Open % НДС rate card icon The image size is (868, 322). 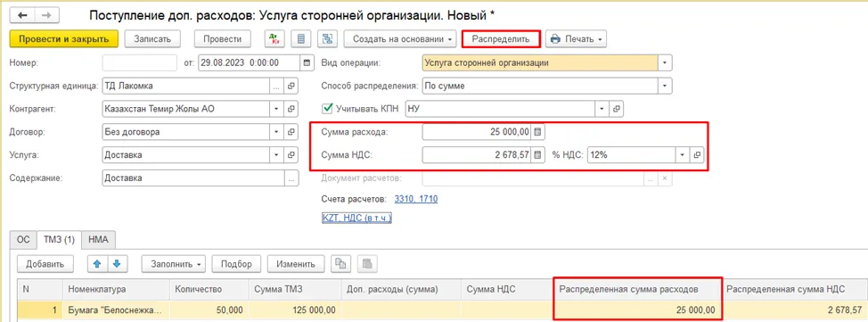[x=697, y=155]
